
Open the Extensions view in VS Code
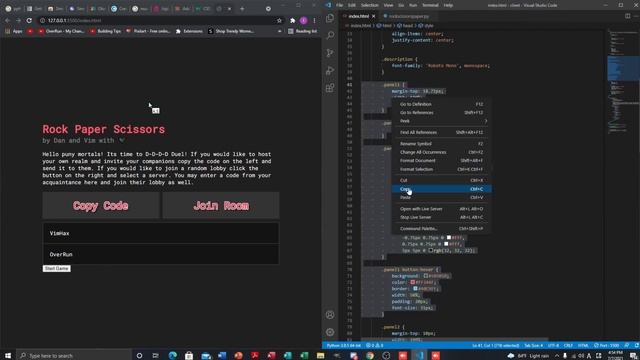point(330,88)
